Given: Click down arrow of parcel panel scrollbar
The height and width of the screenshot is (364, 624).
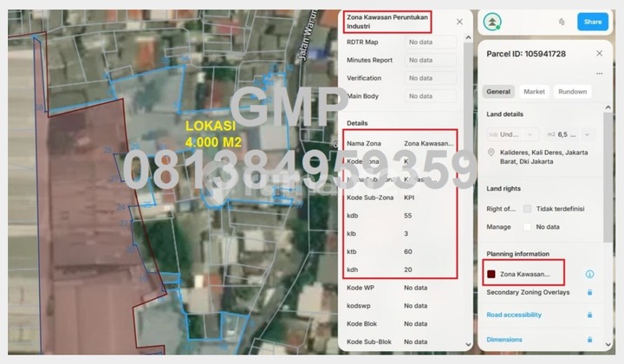Looking at the screenshot, I should [x=608, y=345].
